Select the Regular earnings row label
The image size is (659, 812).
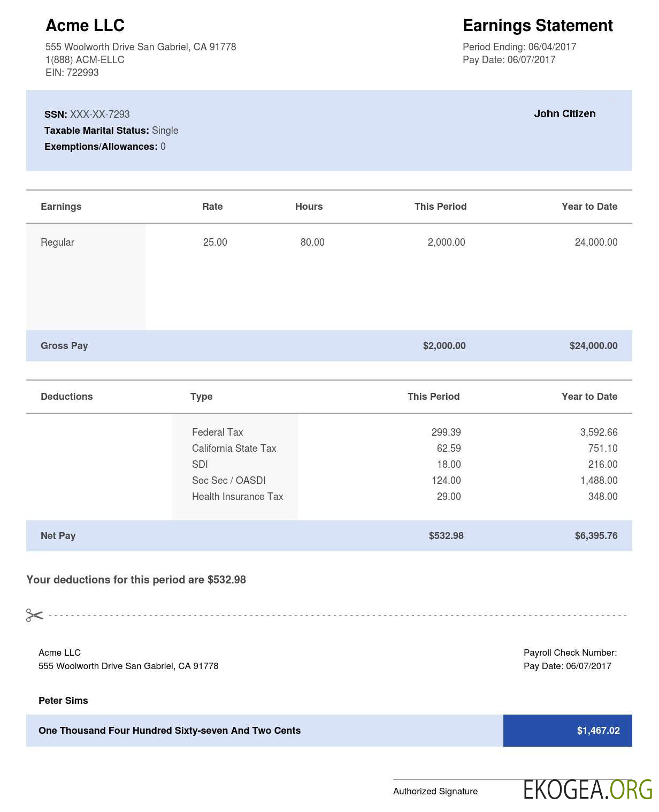pos(57,242)
